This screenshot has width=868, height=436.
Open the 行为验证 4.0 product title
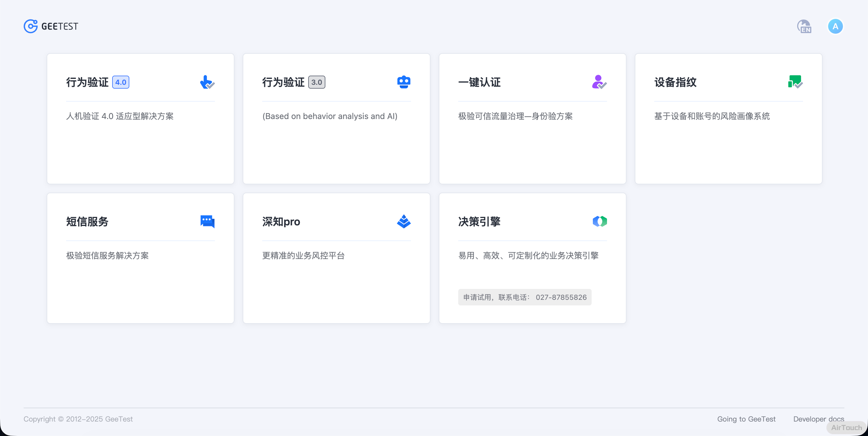pos(87,82)
